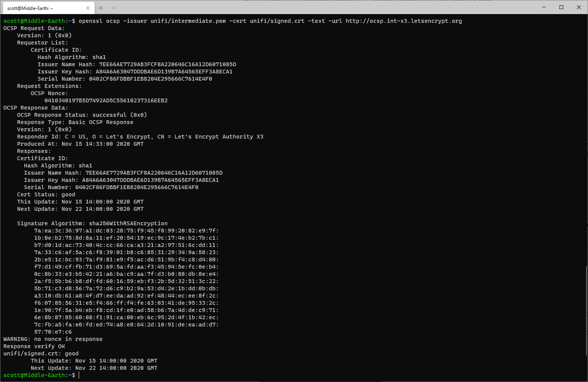Click the 'OCSP Request Data:' heading
The height and width of the screenshot is (382, 588).
[x=34, y=28]
